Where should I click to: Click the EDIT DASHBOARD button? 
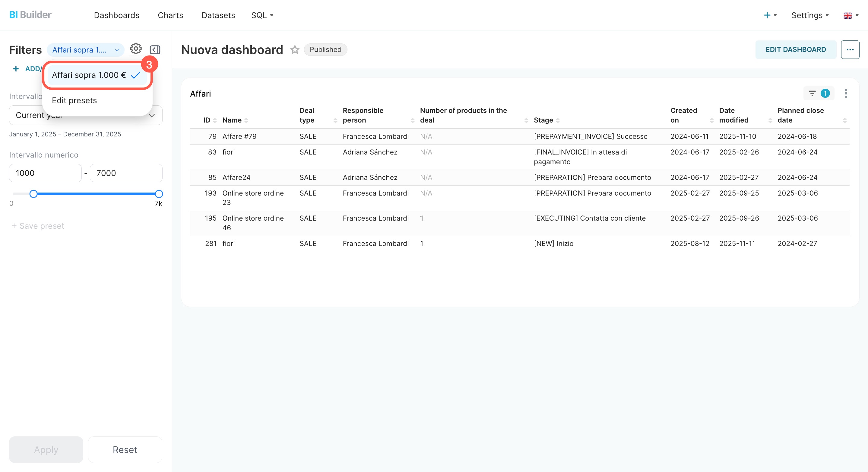pyautogui.click(x=795, y=49)
